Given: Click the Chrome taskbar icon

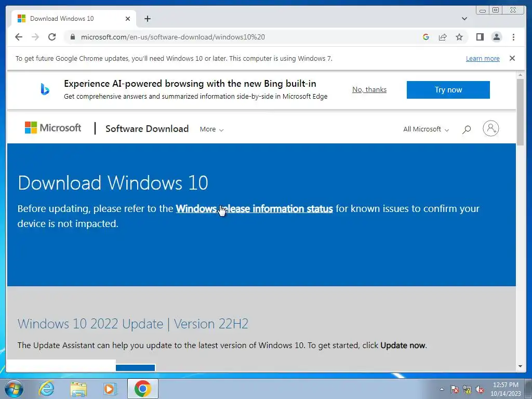Looking at the screenshot, I should 142,389.
